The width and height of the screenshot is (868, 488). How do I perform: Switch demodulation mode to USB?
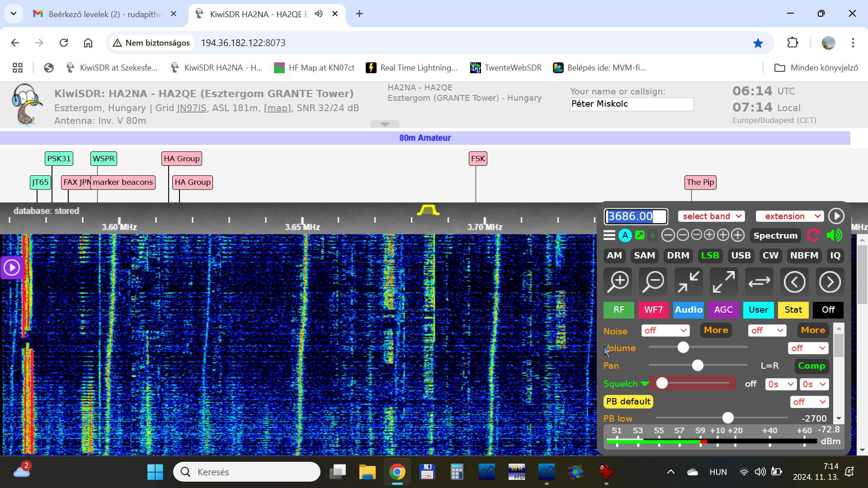click(741, 256)
